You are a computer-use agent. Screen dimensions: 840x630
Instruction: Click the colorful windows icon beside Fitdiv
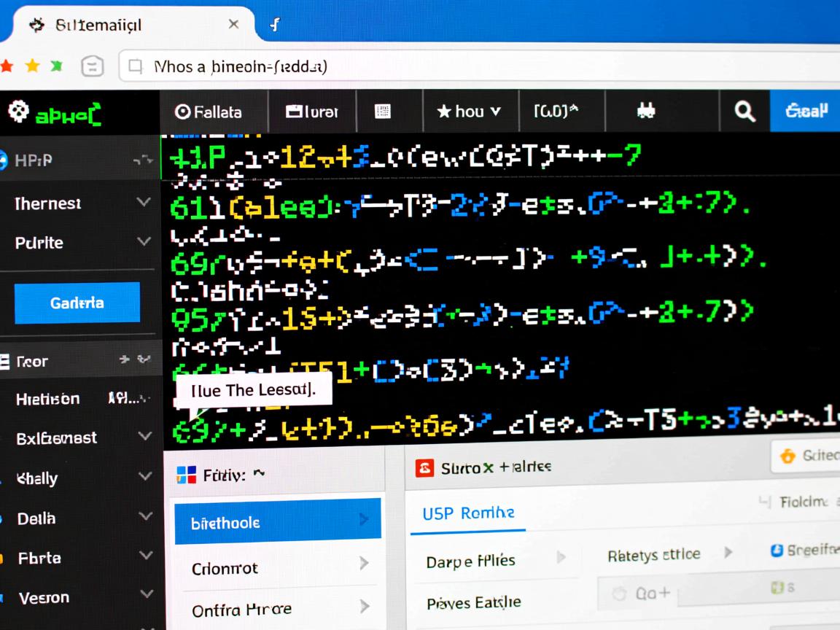(x=187, y=475)
